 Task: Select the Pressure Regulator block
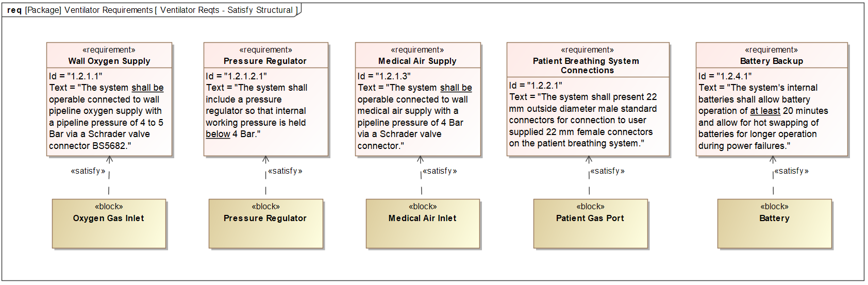(266, 224)
